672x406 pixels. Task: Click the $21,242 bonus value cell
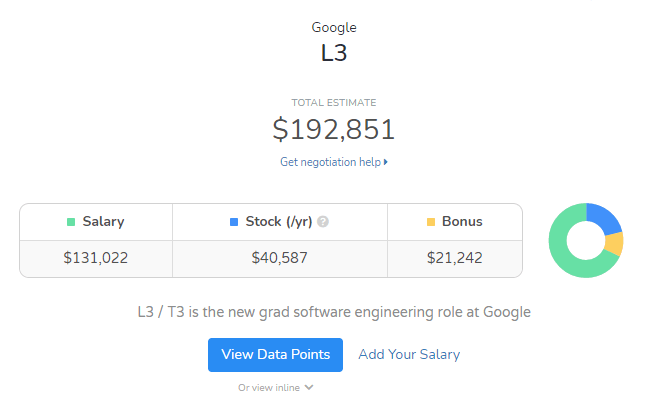455,258
